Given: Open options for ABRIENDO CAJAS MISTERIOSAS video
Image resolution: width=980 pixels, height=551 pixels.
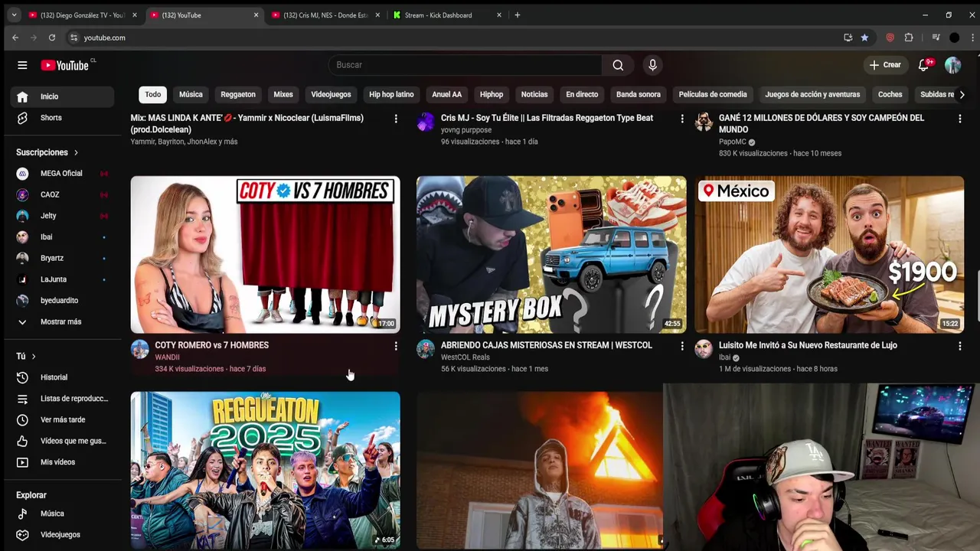Looking at the screenshot, I should tap(682, 346).
